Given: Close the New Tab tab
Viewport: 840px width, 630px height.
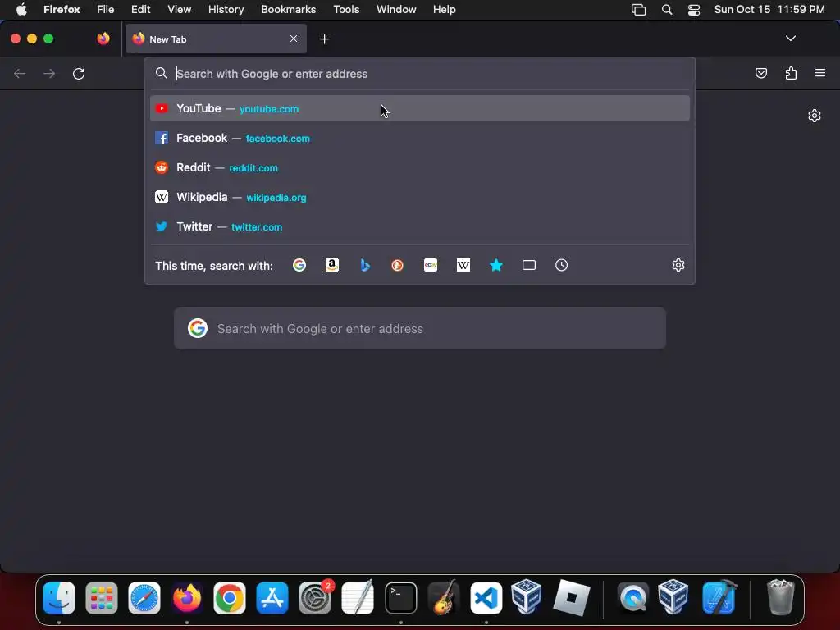Looking at the screenshot, I should (x=294, y=39).
